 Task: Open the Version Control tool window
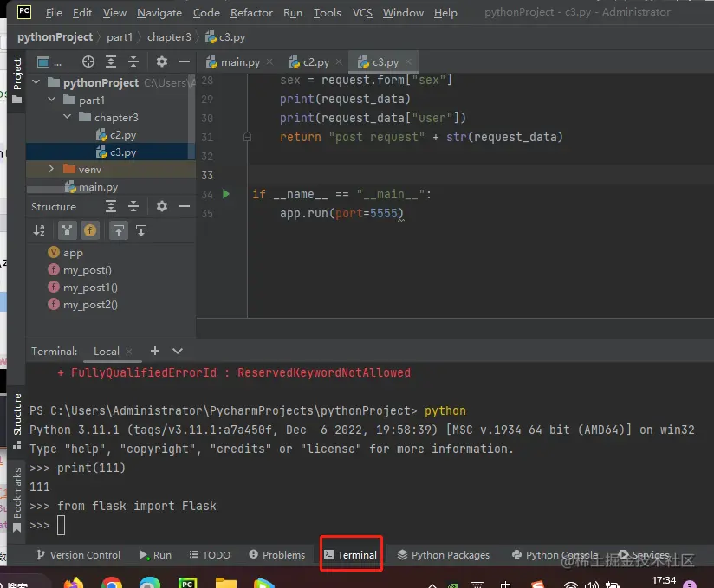click(78, 555)
